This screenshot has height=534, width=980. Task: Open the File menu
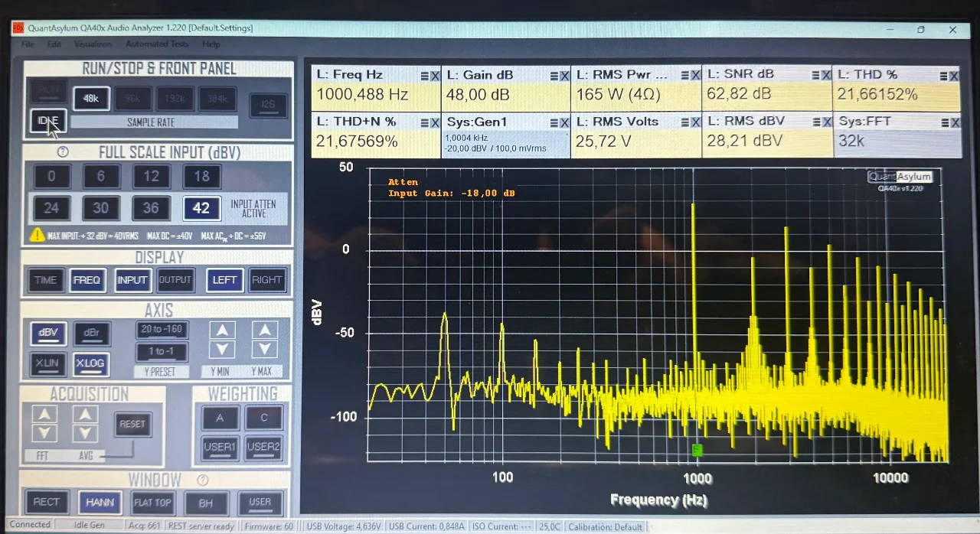[28, 44]
